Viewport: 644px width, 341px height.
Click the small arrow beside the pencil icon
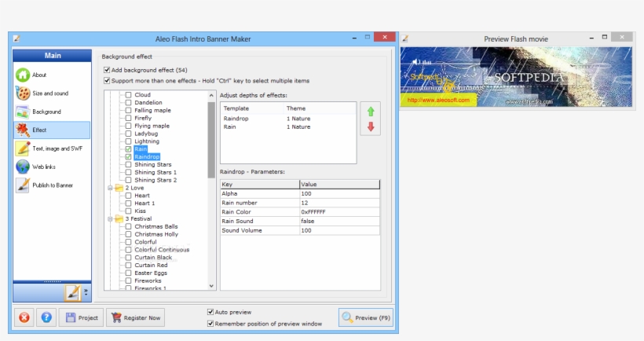[86, 292]
